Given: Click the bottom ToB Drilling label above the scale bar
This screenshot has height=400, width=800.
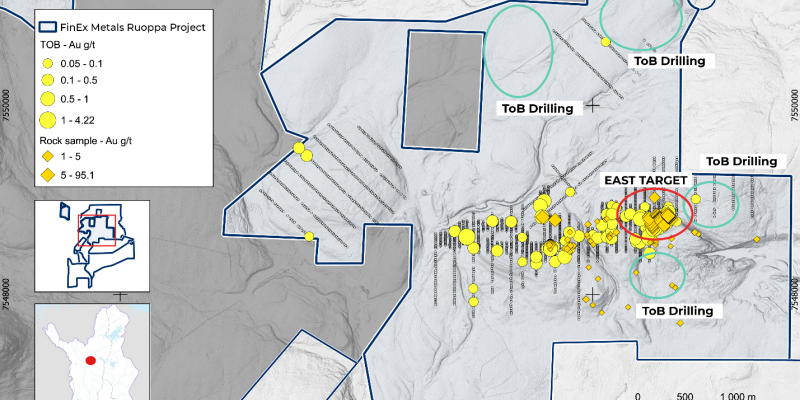Looking at the screenshot, I should coord(677,311).
